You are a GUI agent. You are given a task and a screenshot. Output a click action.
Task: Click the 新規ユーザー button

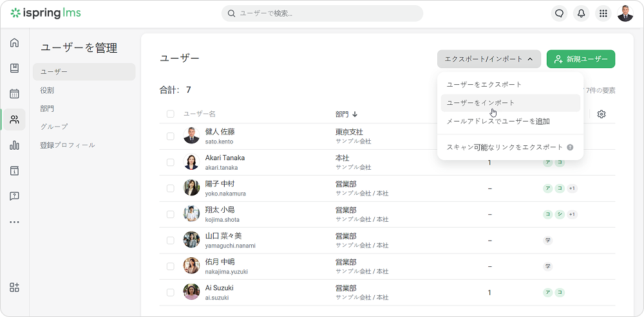tap(580, 59)
